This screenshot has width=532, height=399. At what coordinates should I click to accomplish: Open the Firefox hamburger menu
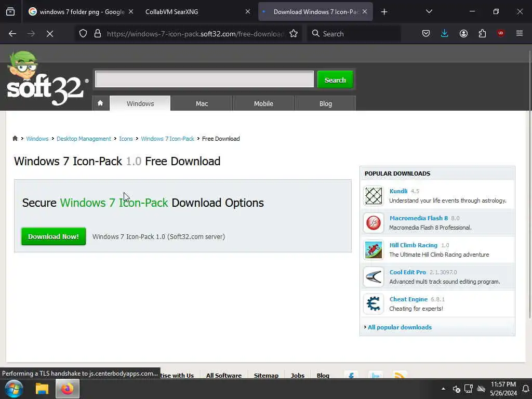click(519, 33)
